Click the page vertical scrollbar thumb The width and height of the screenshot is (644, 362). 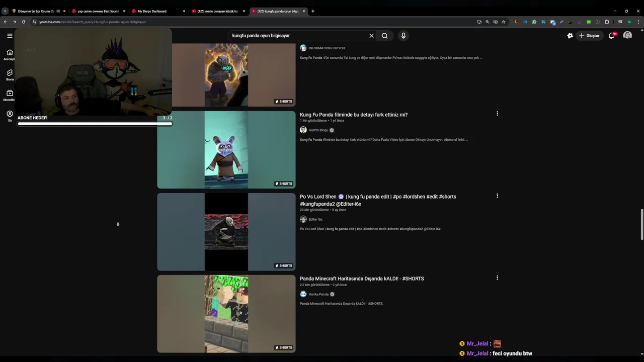(641, 225)
